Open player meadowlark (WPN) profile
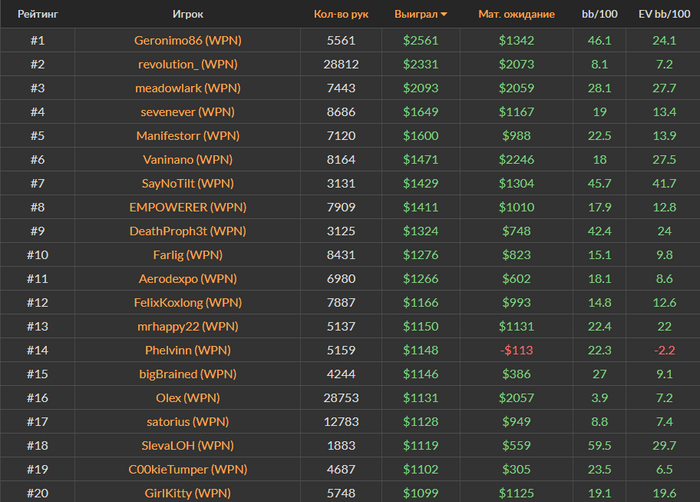700x502 pixels. [x=188, y=88]
